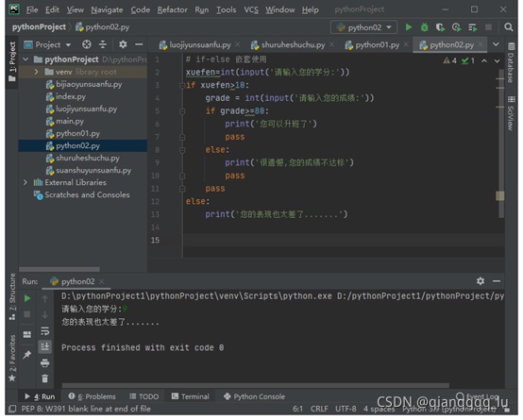Click the stop icon in the top toolbar
The width and height of the screenshot is (523, 420).
point(488,27)
